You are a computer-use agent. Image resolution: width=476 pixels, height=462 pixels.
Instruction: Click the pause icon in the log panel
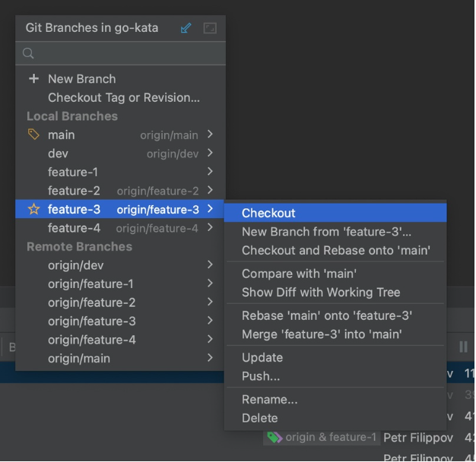point(463,346)
